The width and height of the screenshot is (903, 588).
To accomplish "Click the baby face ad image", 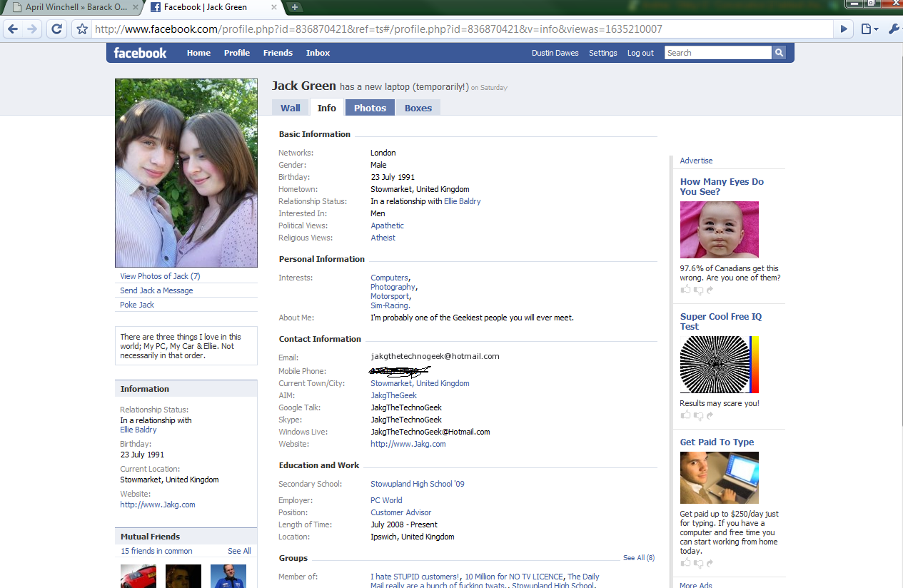I will pos(719,230).
